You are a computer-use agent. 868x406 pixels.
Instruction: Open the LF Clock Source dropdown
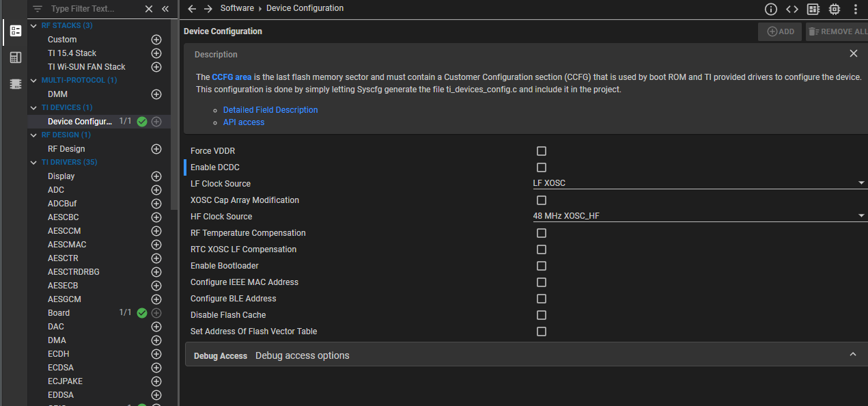(698, 184)
